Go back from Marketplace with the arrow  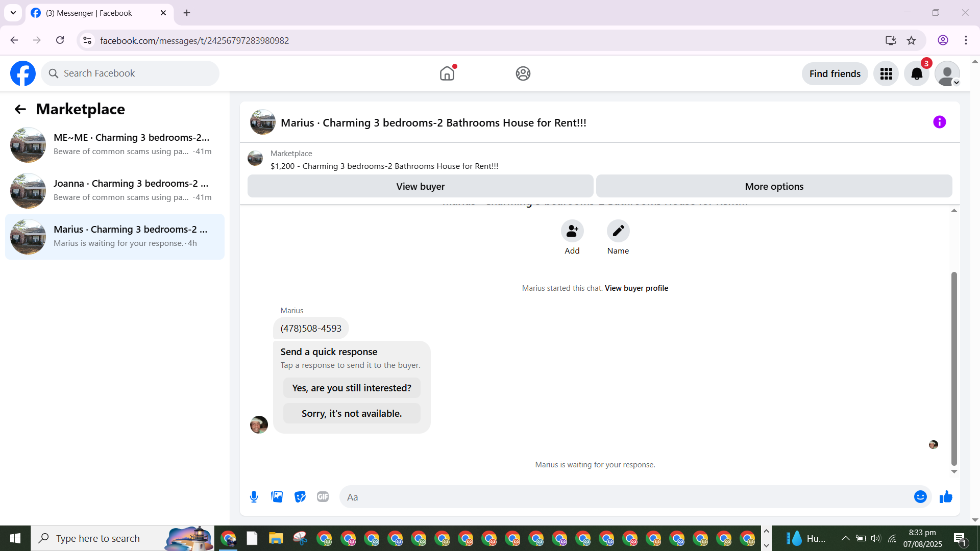(x=20, y=109)
